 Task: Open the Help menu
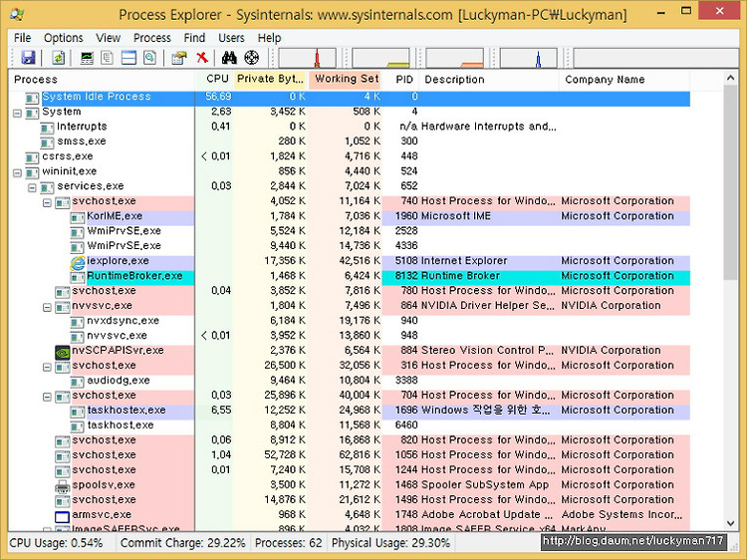(270, 38)
